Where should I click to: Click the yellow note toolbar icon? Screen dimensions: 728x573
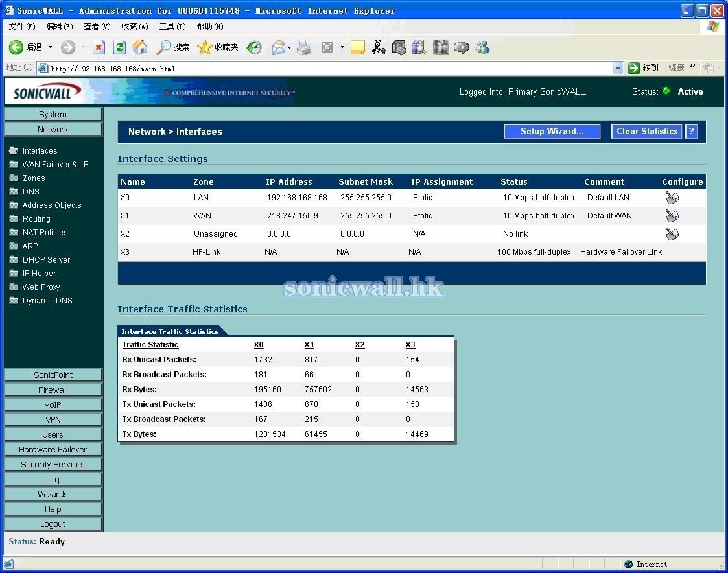coord(357,47)
